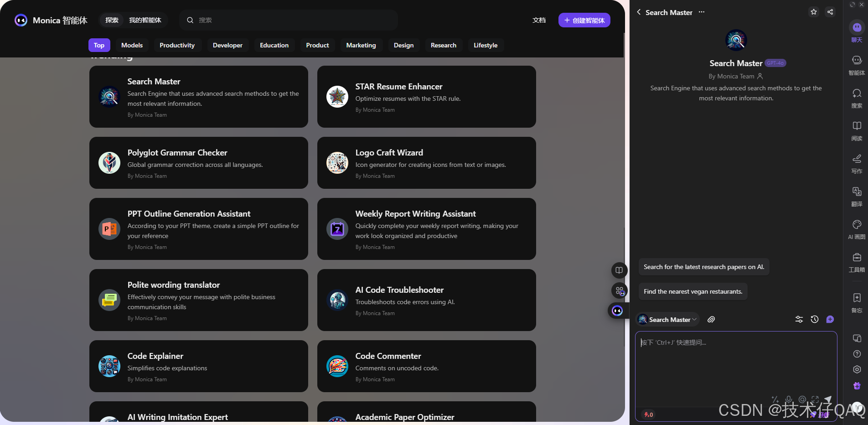Open the Logo Craft Wizard card
This screenshot has width=868, height=425.
pos(427,163)
